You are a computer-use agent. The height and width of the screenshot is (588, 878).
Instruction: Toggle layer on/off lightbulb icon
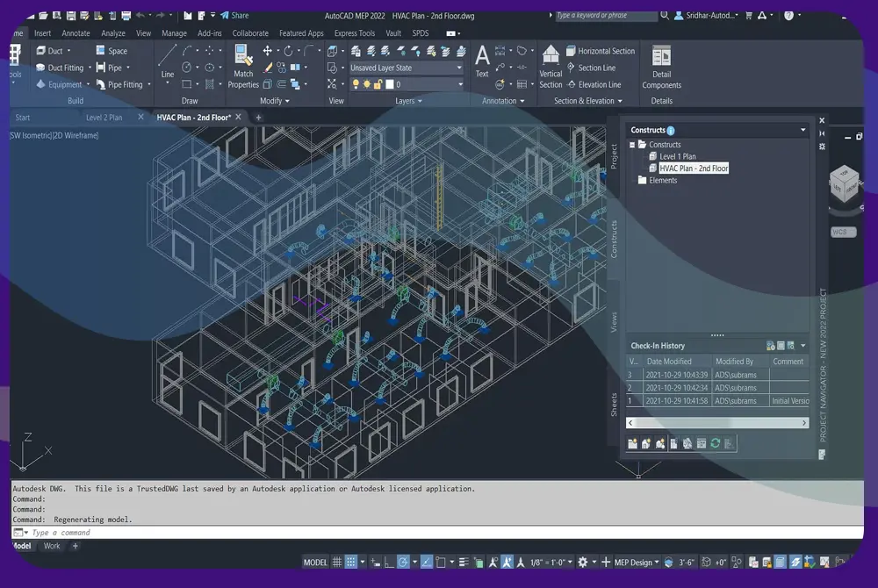[355, 84]
